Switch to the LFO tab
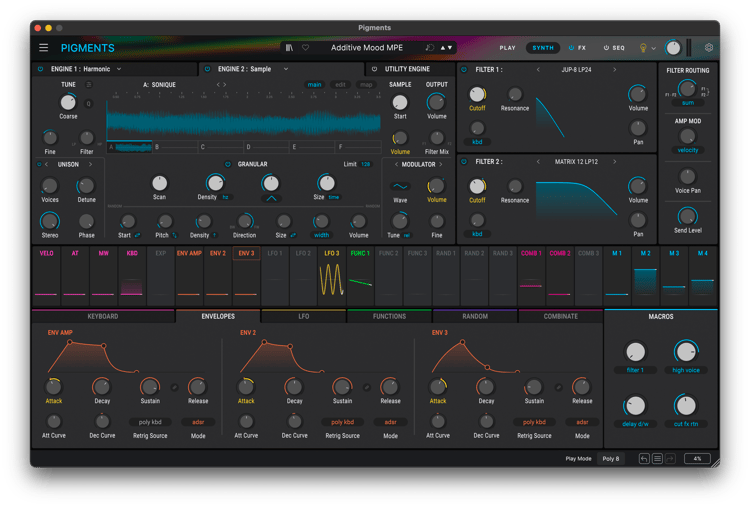This screenshot has height=507, width=750. point(303,316)
